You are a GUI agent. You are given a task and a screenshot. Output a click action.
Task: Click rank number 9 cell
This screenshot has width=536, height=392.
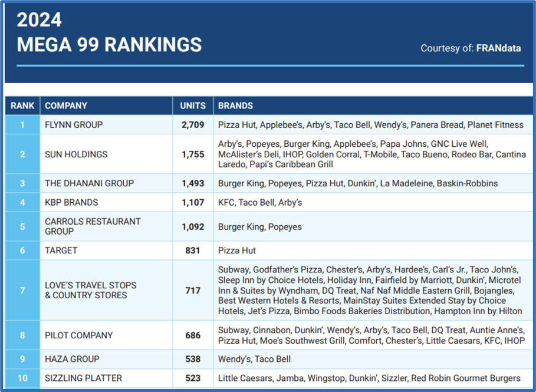click(22, 359)
